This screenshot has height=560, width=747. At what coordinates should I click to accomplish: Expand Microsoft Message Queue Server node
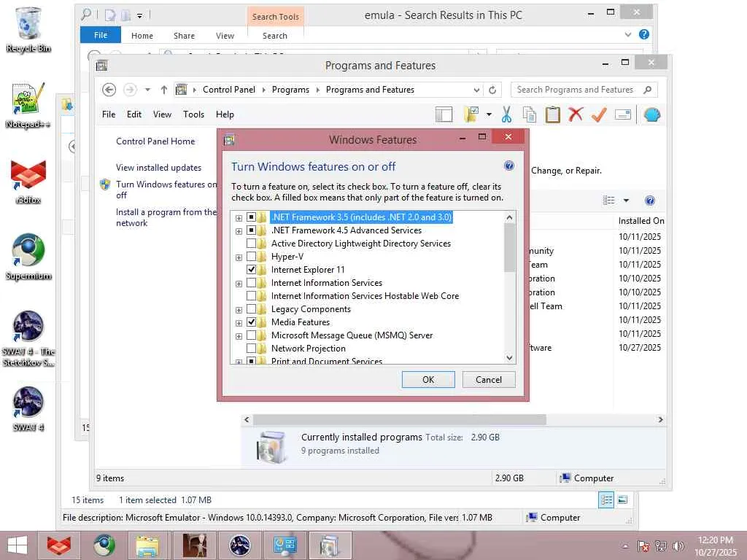click(x=239, y=336)
